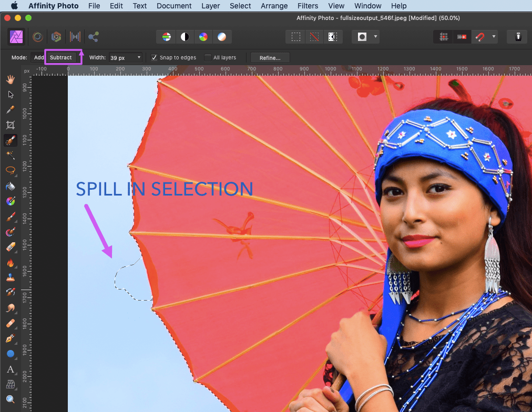Click the Refine... button
Screen dimensions: 532x412
[x=270, y=58]
